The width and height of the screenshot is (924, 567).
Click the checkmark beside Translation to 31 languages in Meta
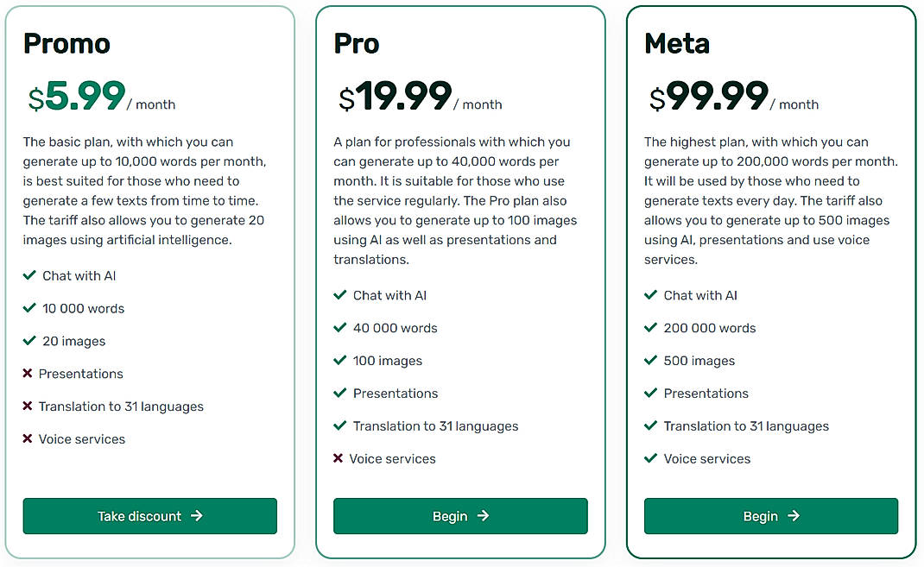[x=649, y=425]
